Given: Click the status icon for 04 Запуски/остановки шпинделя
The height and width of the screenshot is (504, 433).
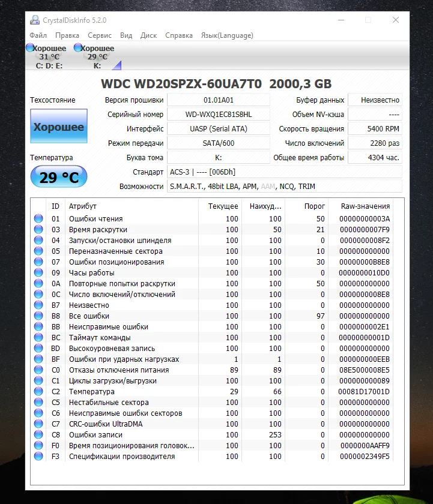Looking at the screenshot, I should pos(38,240).
